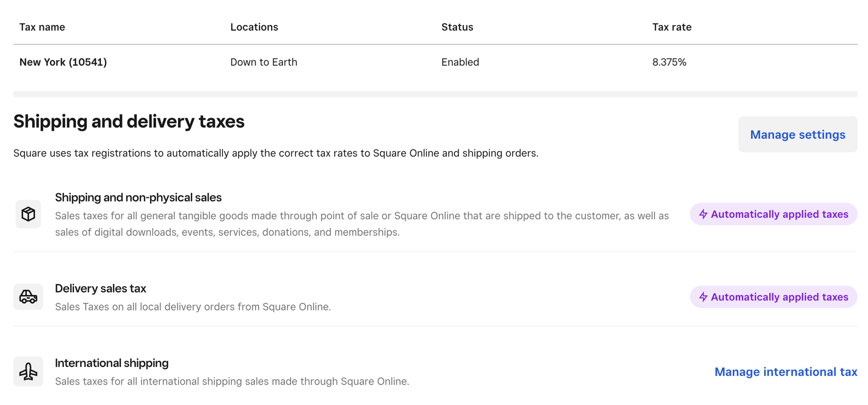Click the Locations column header
This screenshot has height=405, width=868.
tap(254, 27)
